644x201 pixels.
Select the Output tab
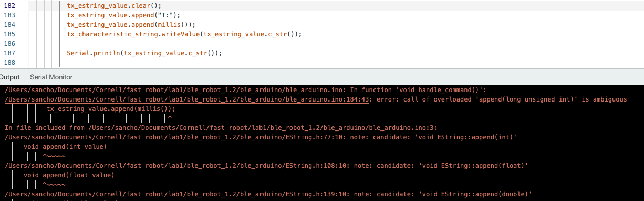[x=9, y=77]
